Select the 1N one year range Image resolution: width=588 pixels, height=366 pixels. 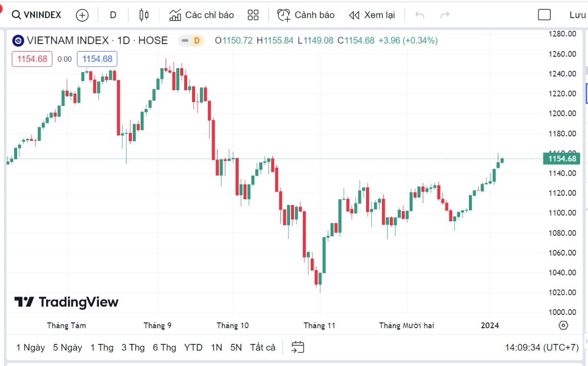(217, 347)
